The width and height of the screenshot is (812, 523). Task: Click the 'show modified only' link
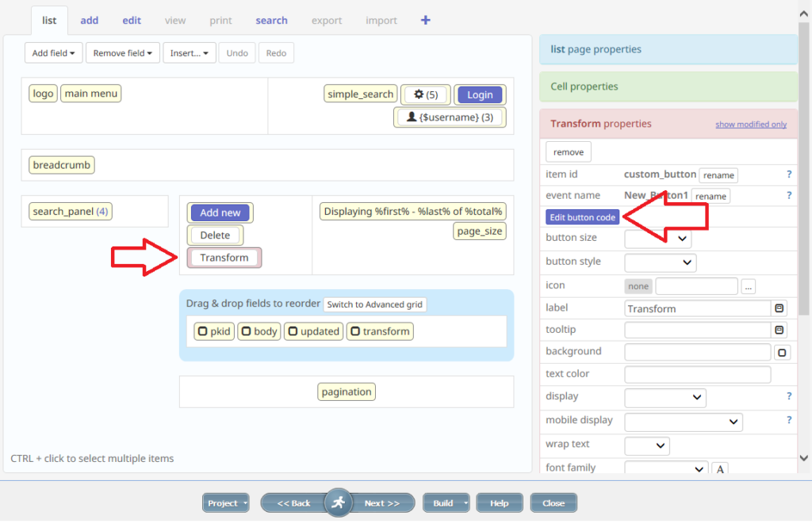751,124
